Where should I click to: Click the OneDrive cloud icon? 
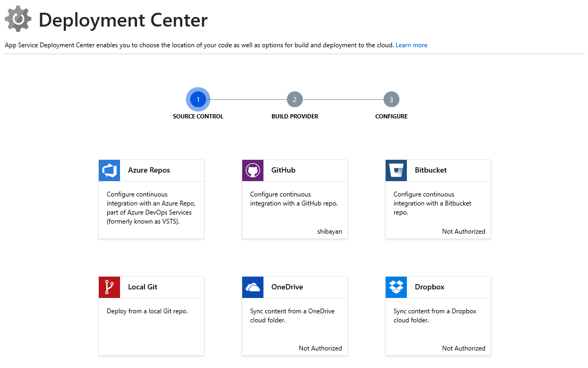pos(253,287)
